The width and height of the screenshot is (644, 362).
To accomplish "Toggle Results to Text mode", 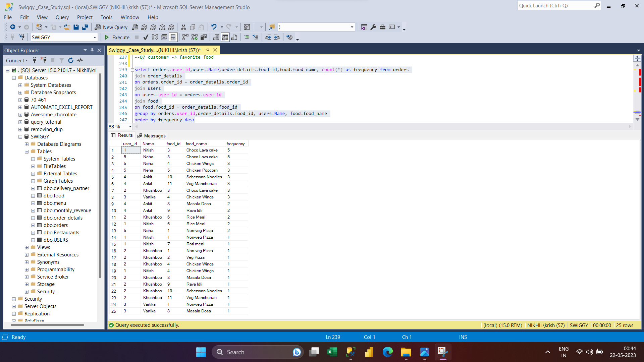I will click(216, 37).
